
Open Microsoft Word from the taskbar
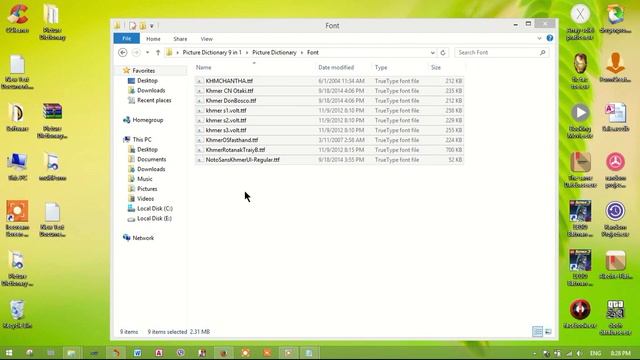coord(138,353)
